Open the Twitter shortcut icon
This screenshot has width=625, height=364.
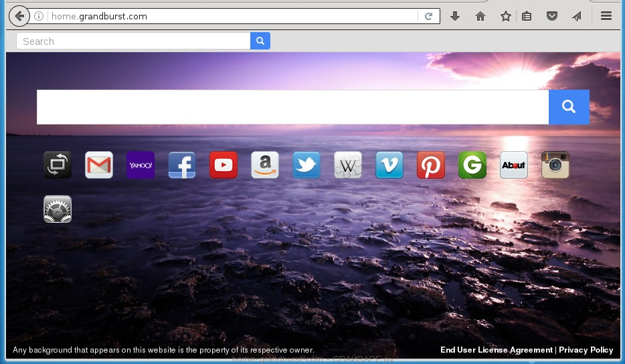tap(306, 165)
